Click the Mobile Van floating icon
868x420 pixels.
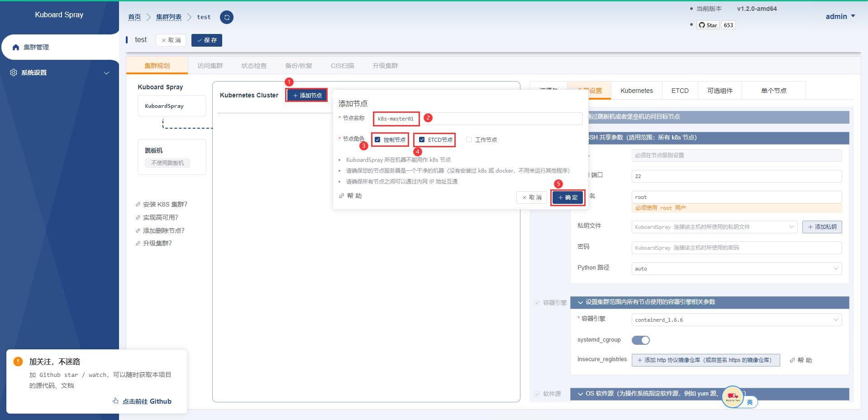pos(733,397)
